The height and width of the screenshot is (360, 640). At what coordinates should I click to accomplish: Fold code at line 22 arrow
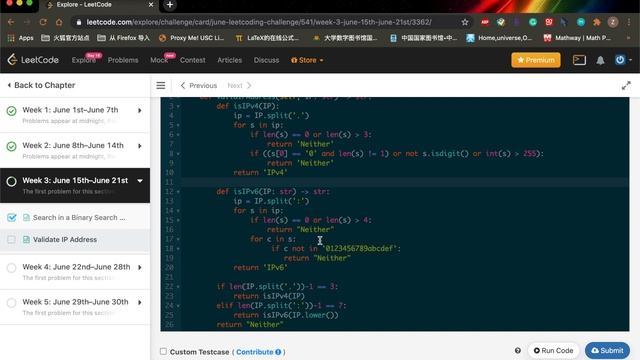click(x=178, y=287)
